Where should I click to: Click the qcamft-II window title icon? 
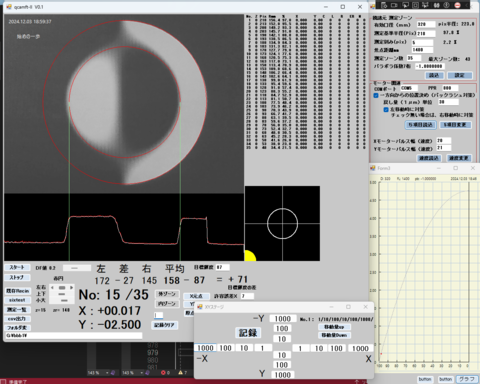click(x=9, y=7)
